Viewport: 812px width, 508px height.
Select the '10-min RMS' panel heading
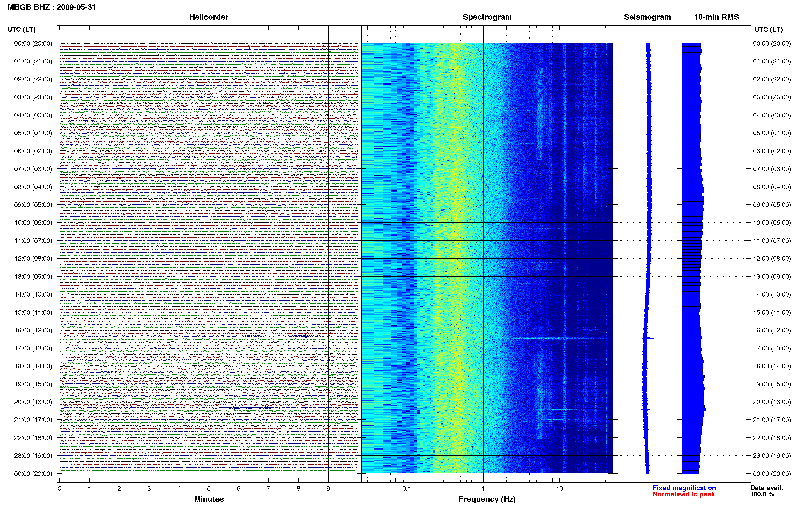[716, 17]
